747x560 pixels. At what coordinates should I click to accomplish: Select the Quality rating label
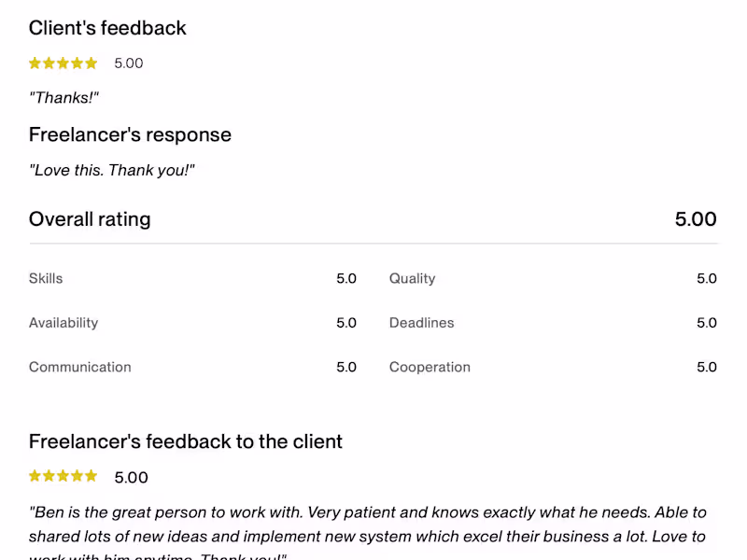coord(412,278)
